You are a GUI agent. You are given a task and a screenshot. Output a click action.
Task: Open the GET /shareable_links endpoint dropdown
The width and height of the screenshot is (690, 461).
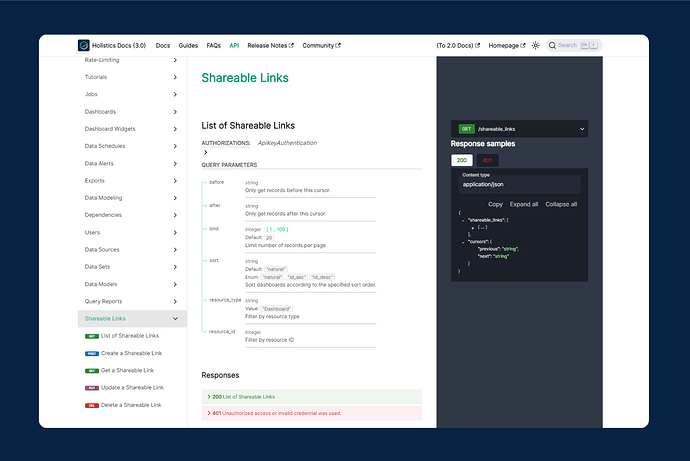(519, 129)
